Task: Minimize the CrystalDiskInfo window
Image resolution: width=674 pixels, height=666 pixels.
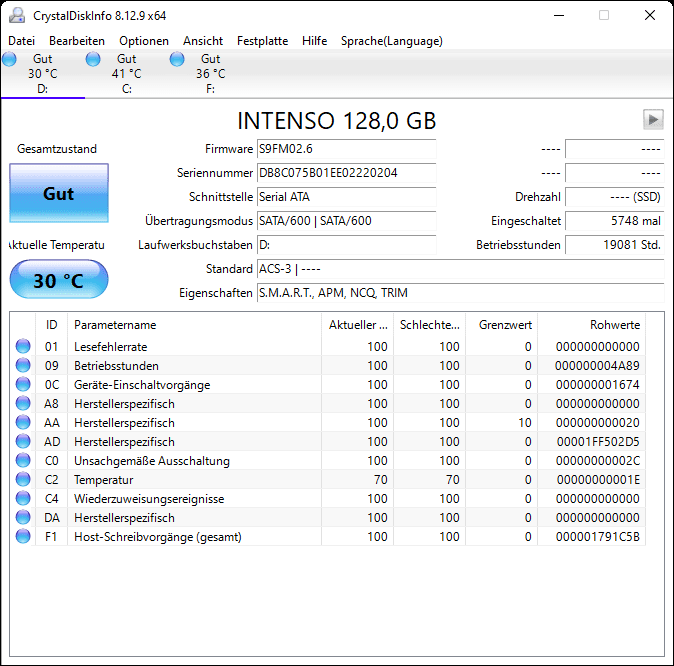Action: [559, 15]
